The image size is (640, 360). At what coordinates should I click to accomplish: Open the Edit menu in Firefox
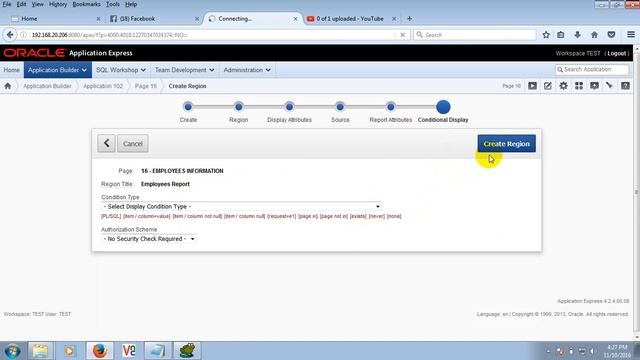21,4
